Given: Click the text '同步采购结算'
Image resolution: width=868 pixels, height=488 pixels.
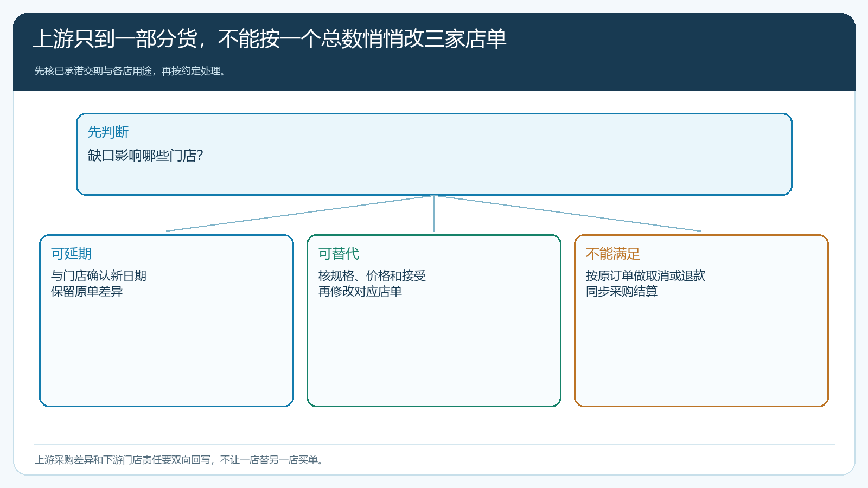Looking at the screenshot, I should tap(622, 292).
